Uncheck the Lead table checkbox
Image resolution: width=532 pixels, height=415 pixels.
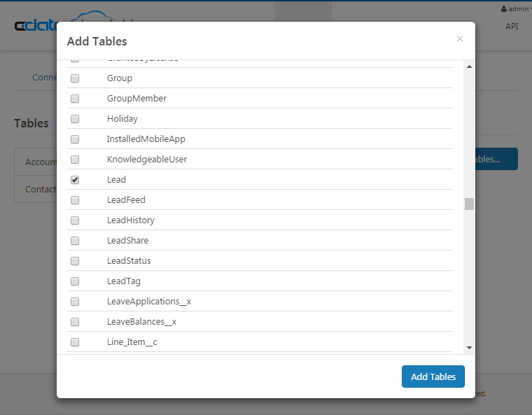75,180
